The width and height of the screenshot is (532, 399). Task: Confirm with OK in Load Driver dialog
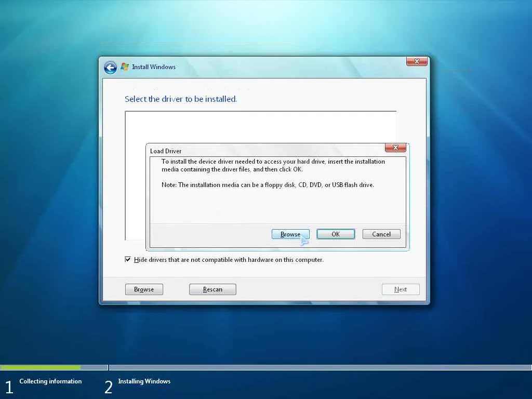tap(336, 234)
